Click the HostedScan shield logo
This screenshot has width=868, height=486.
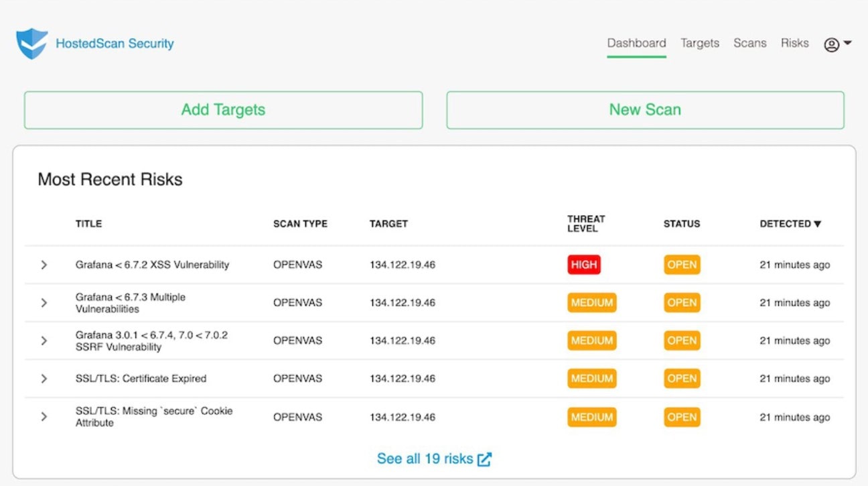tap(31, 43)
